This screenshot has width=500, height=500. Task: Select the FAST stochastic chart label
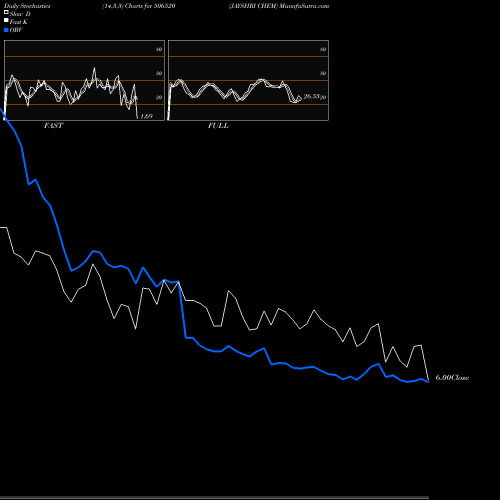pos(53,126)
